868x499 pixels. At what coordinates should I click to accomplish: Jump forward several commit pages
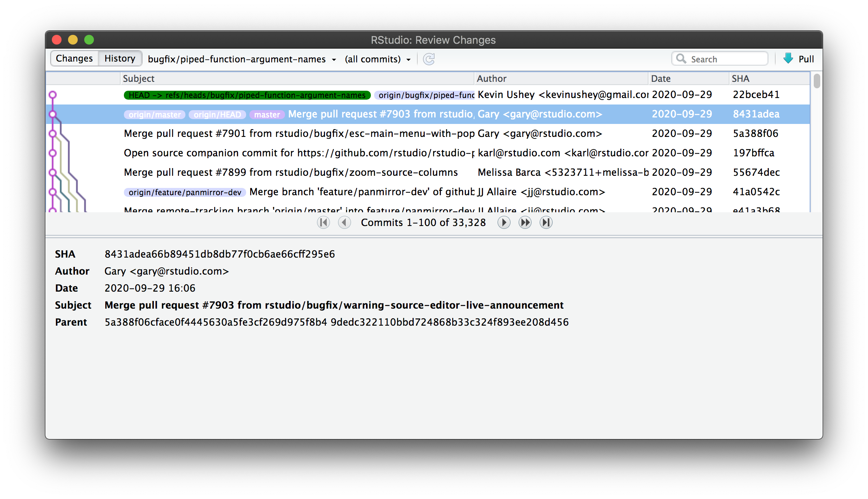(x=525, y=222)
